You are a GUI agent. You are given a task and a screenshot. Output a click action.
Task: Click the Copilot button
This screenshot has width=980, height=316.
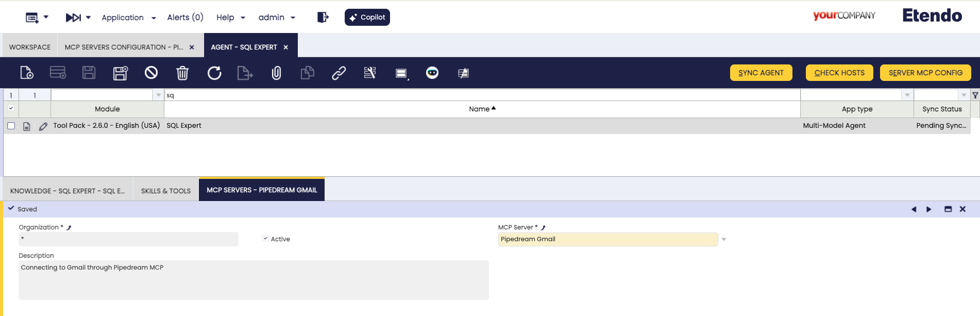point(367,17)
